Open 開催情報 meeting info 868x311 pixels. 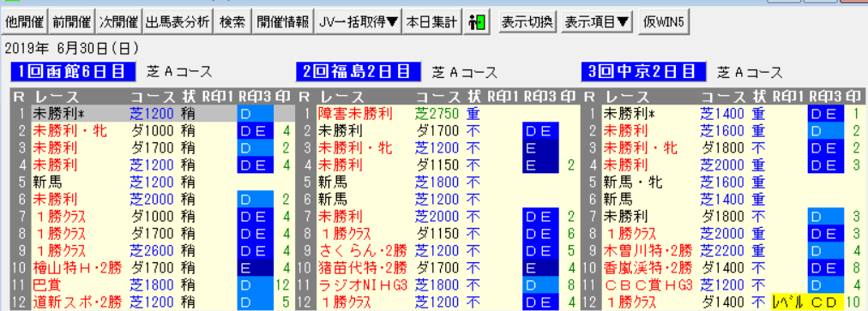(x=283, y=22)
